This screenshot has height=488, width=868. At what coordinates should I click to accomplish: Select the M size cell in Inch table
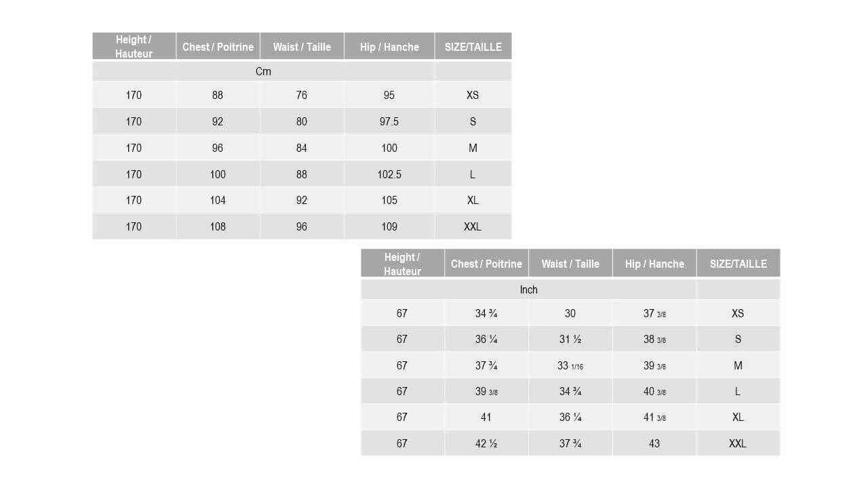point(738,365)
